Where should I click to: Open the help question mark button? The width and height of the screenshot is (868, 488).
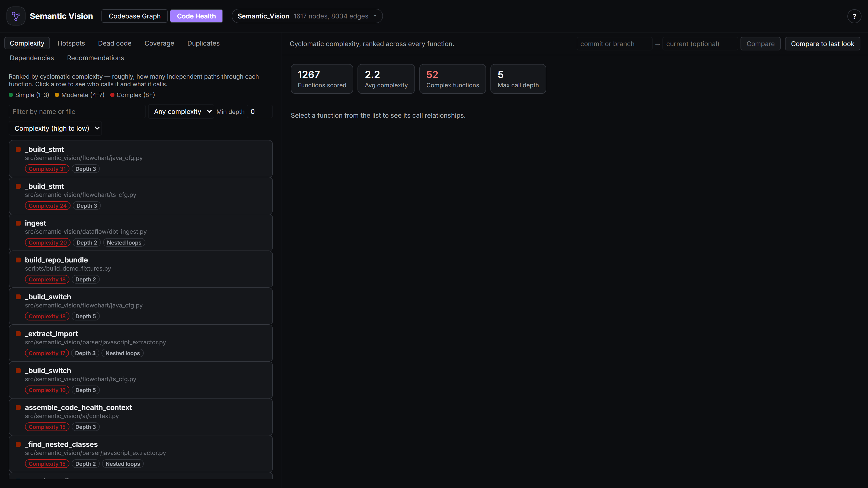[x=854, y=16]
